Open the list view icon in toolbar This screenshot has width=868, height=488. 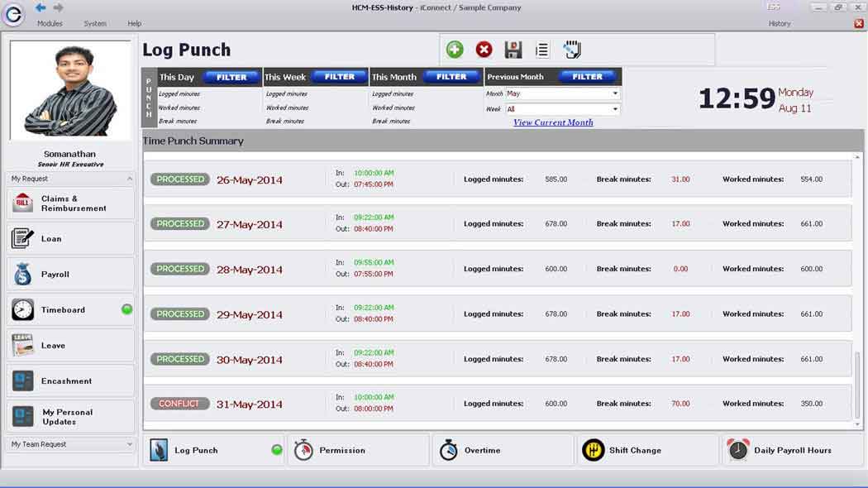tap(542, 50)
